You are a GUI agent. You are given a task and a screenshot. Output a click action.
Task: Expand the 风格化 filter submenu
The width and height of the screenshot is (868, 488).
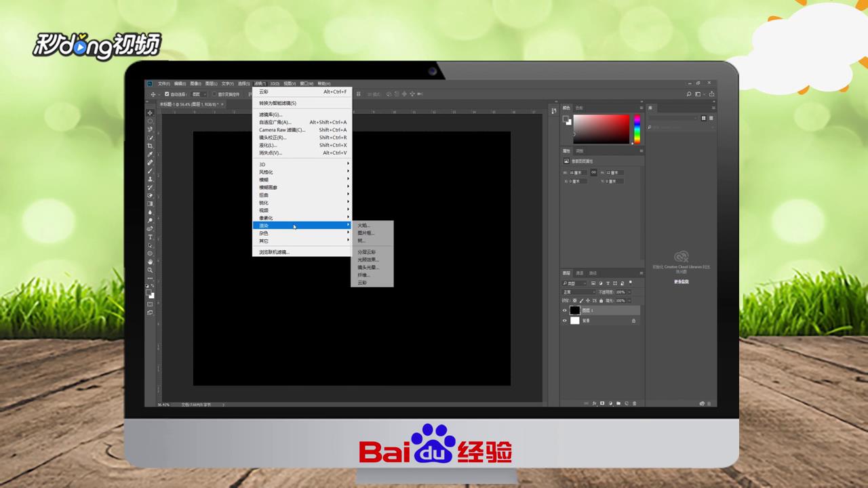pyautogui.click(x=303, y=172)
